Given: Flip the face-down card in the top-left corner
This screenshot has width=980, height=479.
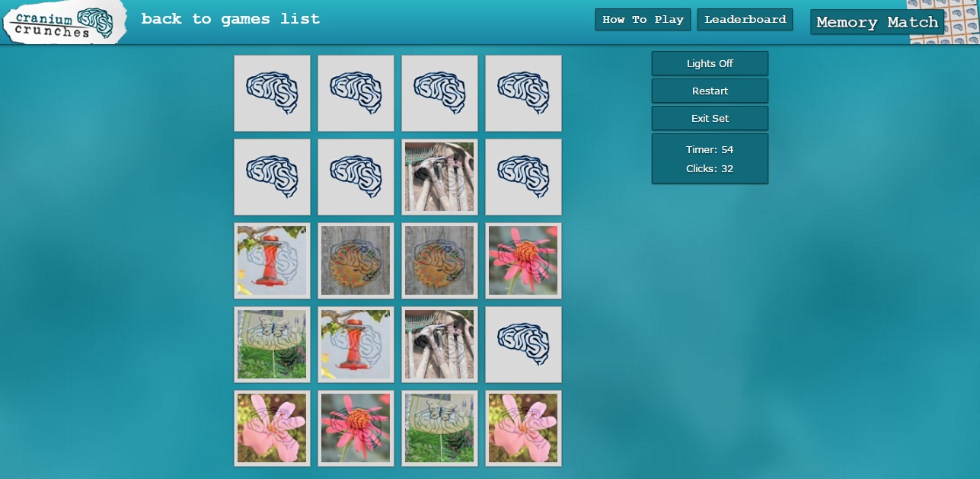Looking at the screenshot, I should point(272,93).
